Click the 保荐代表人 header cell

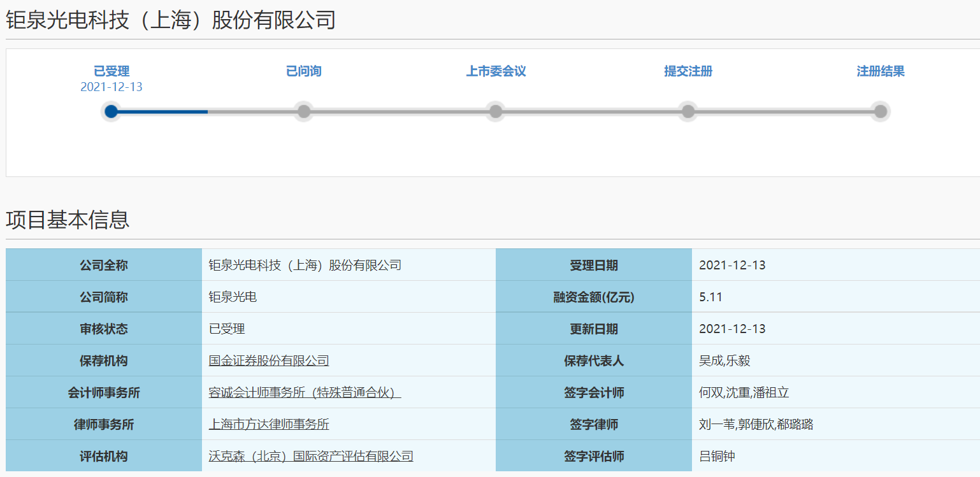point(594,360)
